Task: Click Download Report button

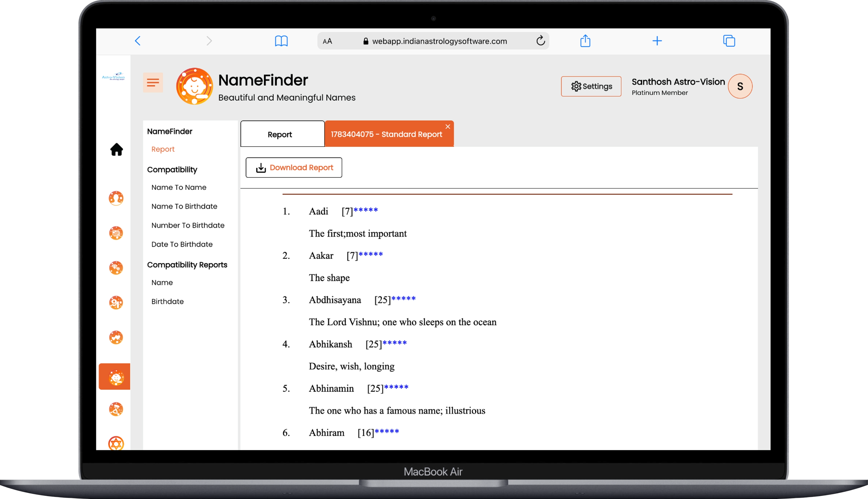Action: click(294, 168)
